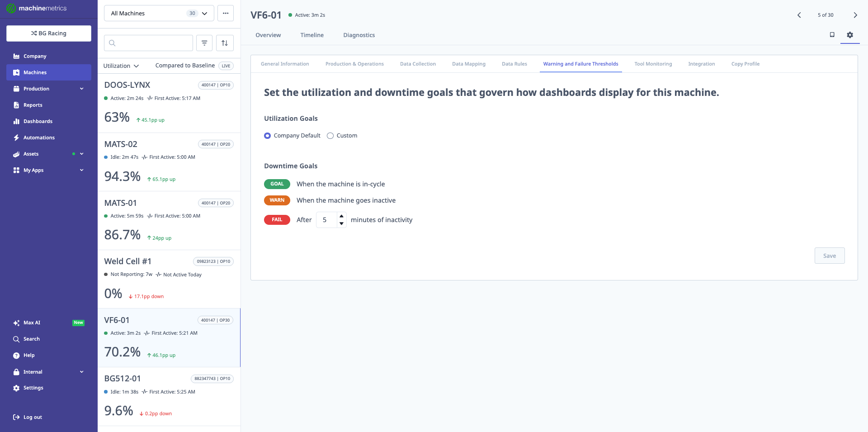The width and height of the screenshot is (868, 432).
Task: Open the Utilization metric dropdown
Action: point(120,66)
